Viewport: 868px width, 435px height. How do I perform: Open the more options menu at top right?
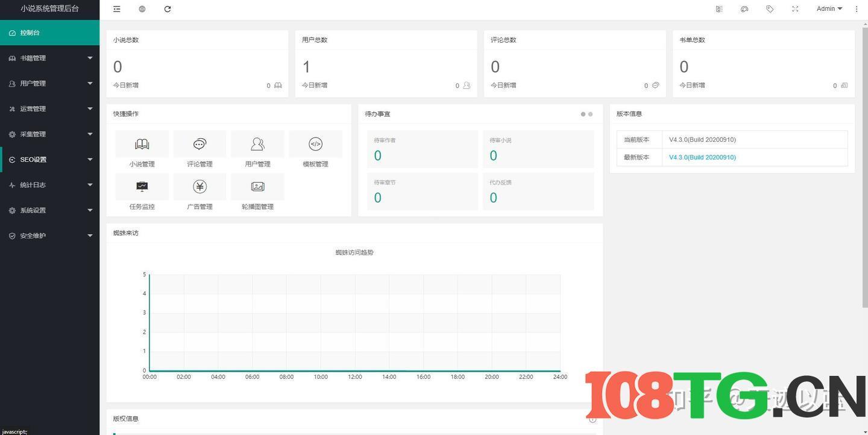857,9
